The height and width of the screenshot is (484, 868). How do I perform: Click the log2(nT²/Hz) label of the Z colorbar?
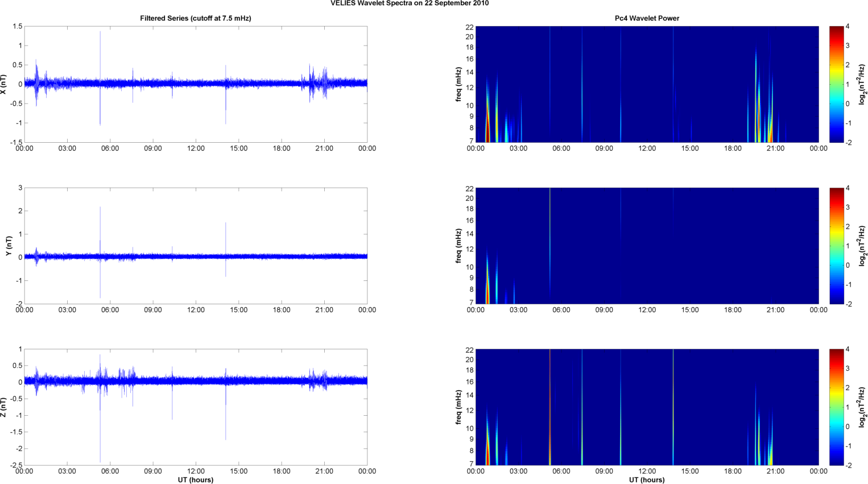[x=862, y=407]
